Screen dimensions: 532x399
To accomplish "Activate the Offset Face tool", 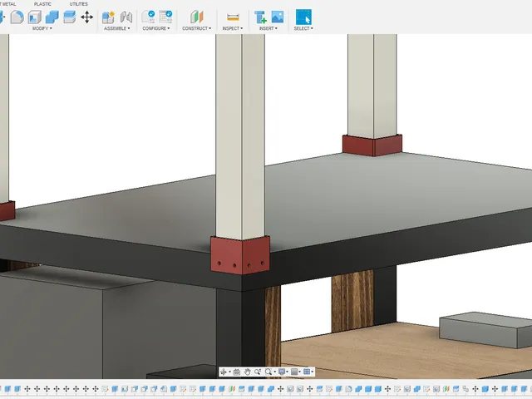I will 70,17.
